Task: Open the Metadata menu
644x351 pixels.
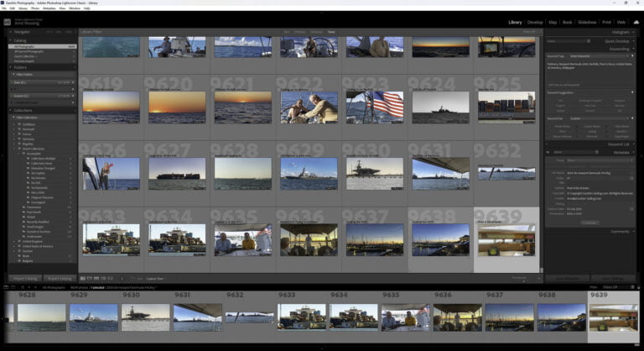Action: point(49,8)
